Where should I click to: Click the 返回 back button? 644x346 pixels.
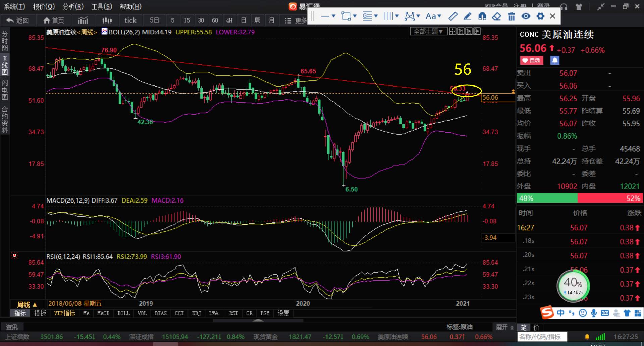(17, 20)
